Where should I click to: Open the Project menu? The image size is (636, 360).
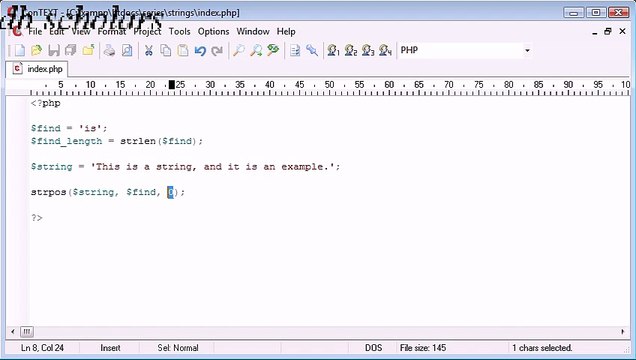pos(147,31)
